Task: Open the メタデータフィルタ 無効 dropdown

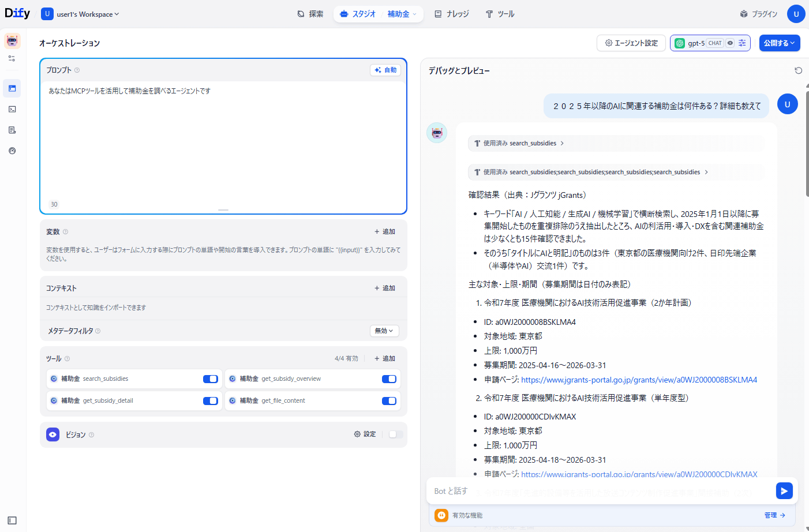Action: [x=384, y=331]
